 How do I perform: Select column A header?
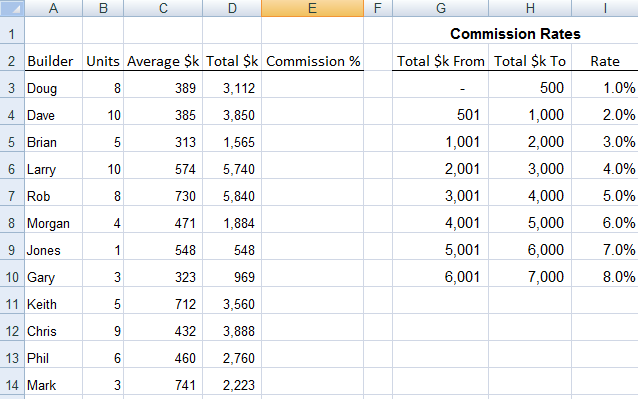[x=53, y=8]
